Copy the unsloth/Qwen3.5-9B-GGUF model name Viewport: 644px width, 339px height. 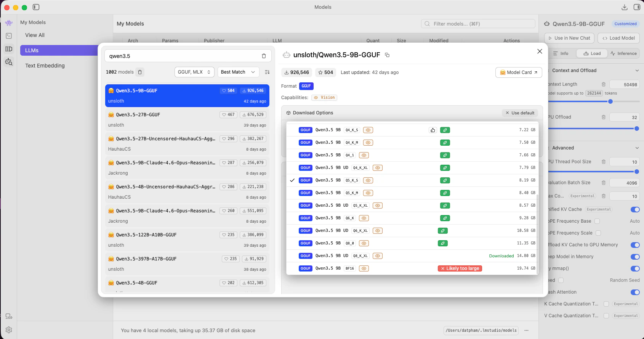pos(387,55)
